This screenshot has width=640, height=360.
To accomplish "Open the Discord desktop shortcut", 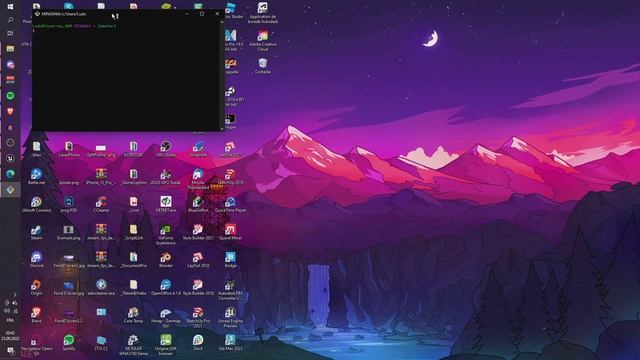I will tap(36, 260).
